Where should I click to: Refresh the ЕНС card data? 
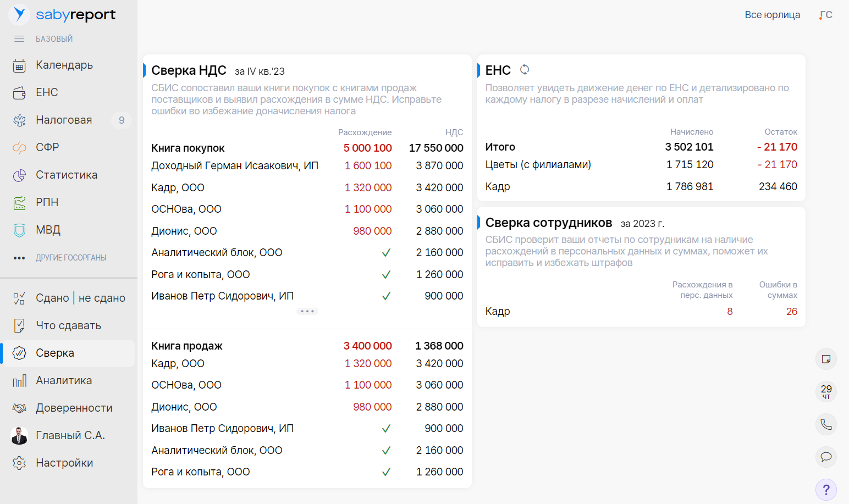(525, 70)
